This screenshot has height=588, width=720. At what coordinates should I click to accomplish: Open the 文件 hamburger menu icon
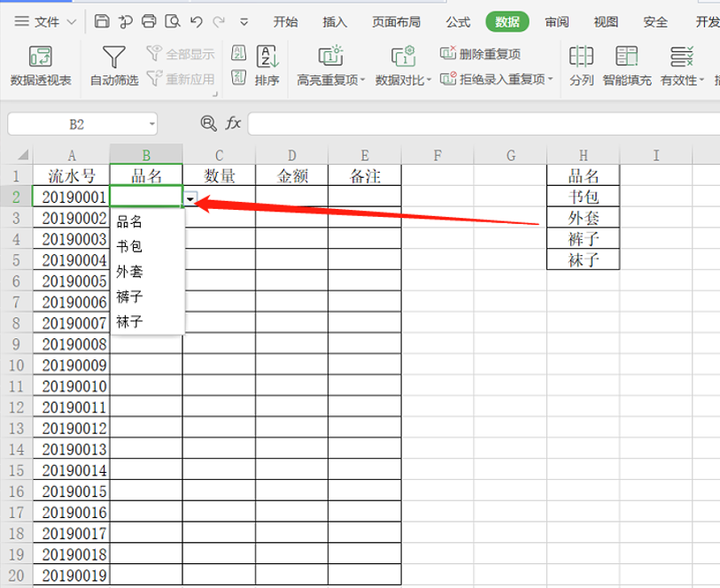(21, 21)
